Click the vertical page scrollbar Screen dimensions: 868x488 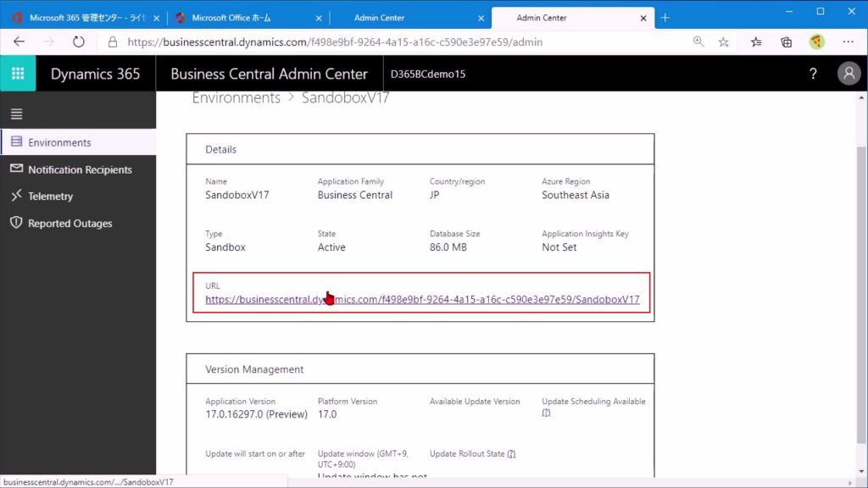pyautogui.click(x=861, y=294)
